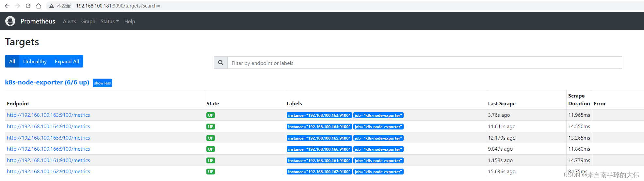Open the Alerts page
Image resolution: width=644 pixels, height=181 pixels.
coord(70,21)
